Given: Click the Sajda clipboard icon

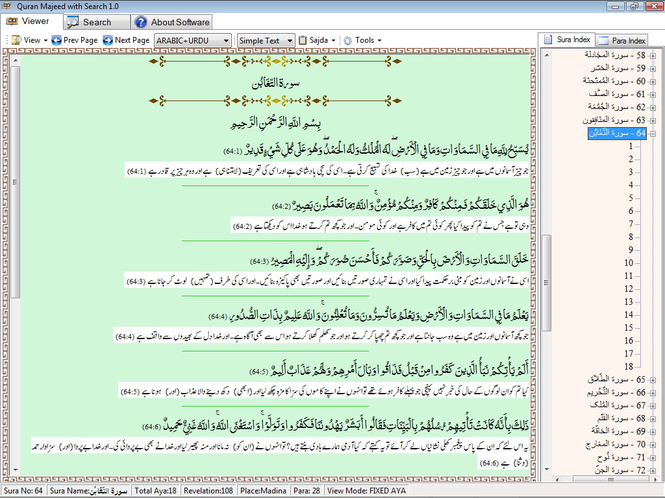Looking at the screenshot, I should point(302,40).
